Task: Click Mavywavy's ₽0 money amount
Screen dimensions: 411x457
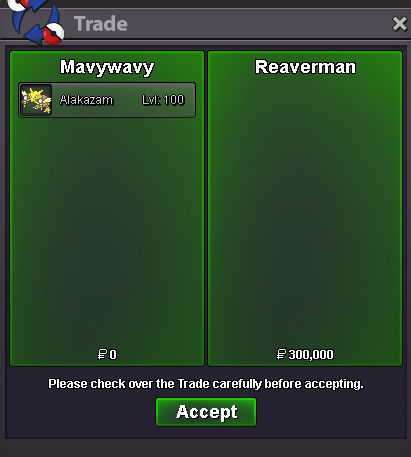Action: (107, 354)
